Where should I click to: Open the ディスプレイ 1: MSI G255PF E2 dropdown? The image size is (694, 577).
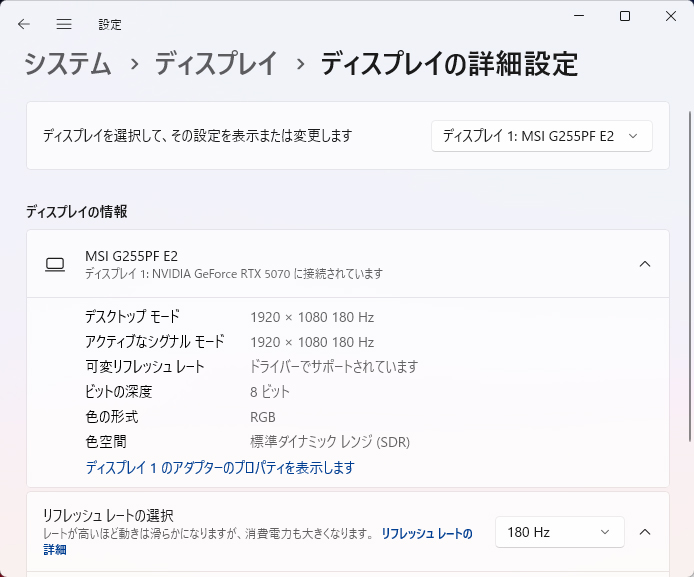coord(541,136)
